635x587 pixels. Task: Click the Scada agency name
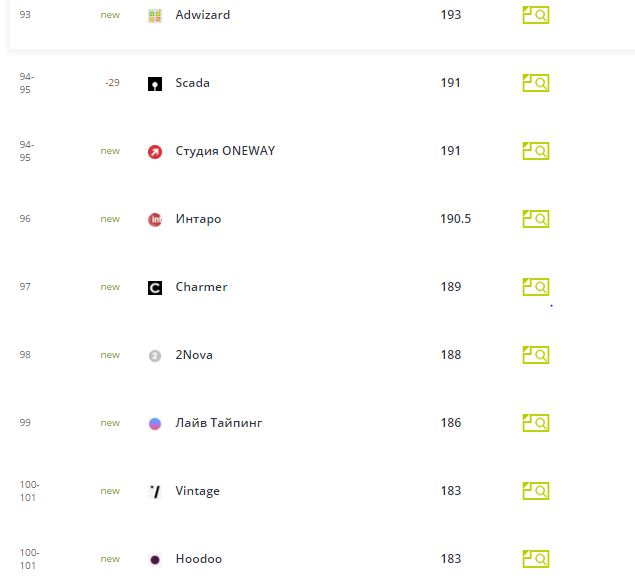192,83
